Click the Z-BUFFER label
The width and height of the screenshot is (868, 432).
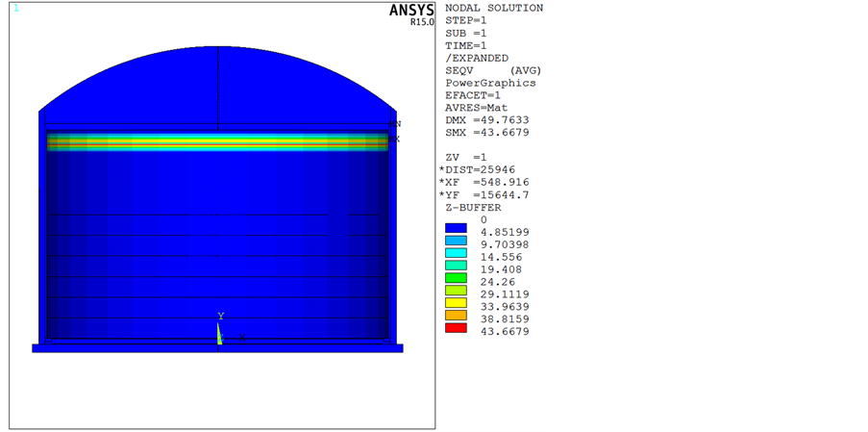[474, 207]
